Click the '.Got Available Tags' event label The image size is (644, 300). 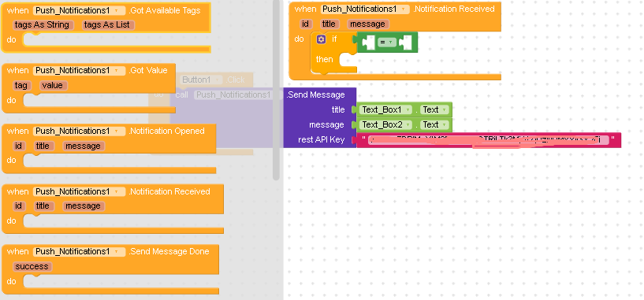pyautogui.click(x=164, y=11)
